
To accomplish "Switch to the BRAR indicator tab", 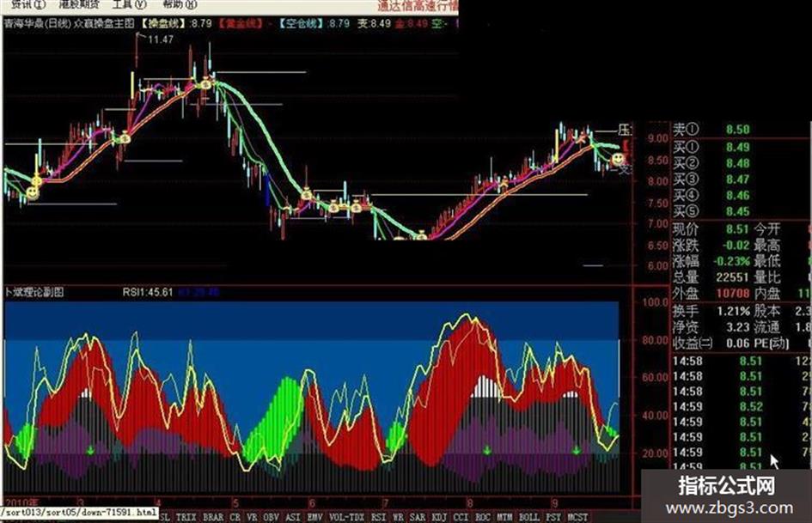I will (213, 517).
